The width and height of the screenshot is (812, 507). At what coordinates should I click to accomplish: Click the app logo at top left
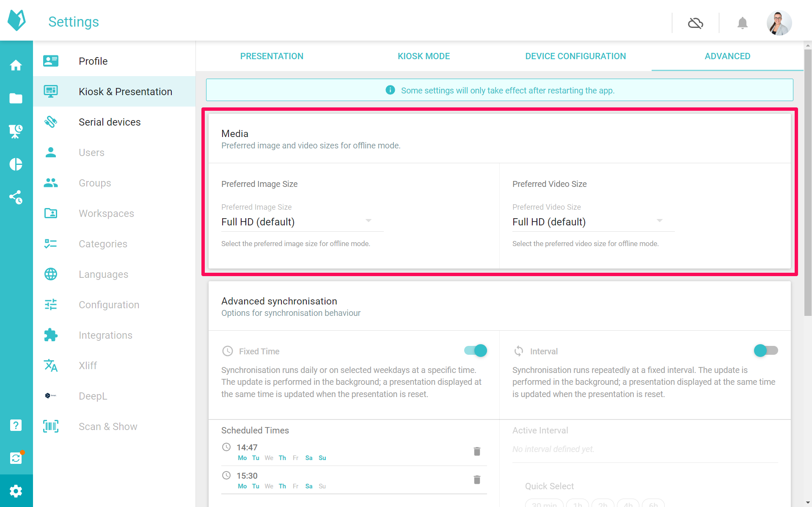coord(17,20)
